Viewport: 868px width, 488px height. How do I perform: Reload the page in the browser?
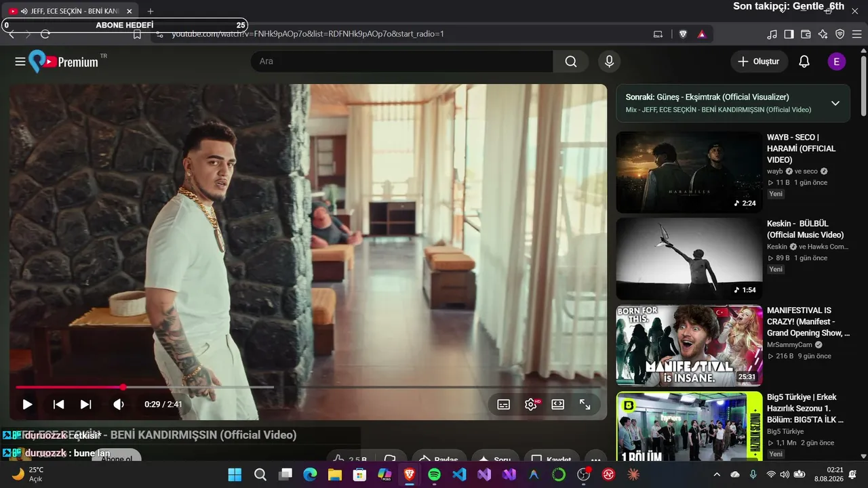click(x=45, y=34)
